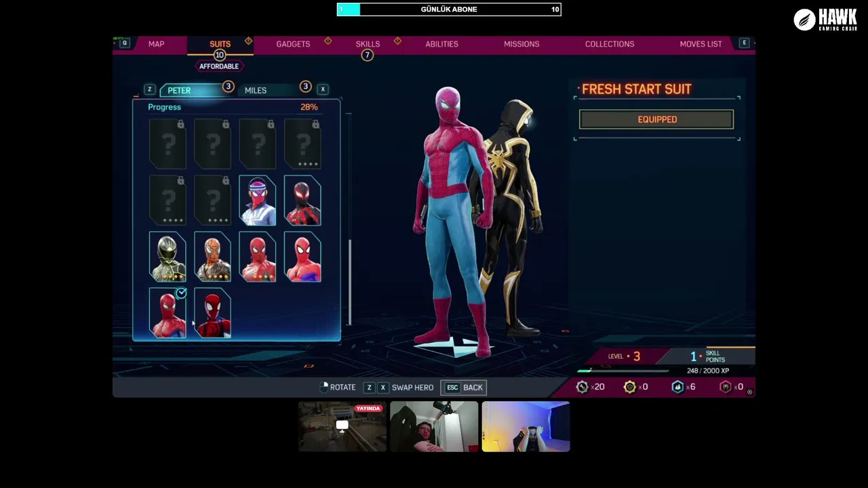Click the X key icon beside the Miles tab
Viewport: 868px width, 488px height.
(323, 89)
